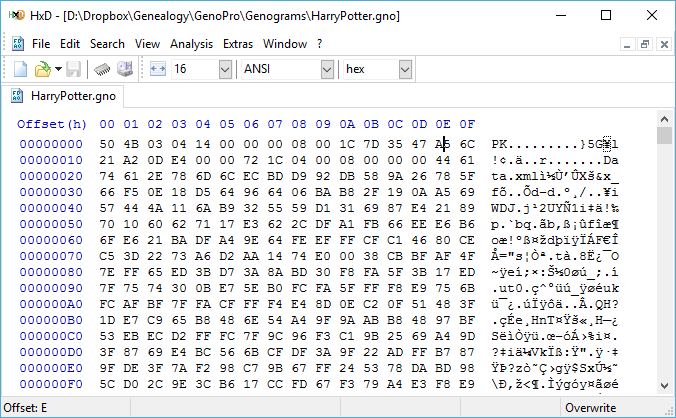Click the vertical scrollbar thumb
Screen dimensions: 676x418
[664, 135]
